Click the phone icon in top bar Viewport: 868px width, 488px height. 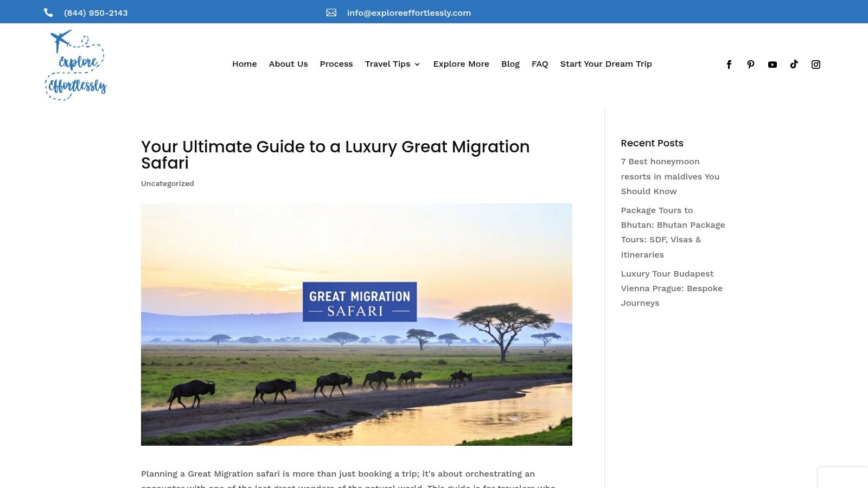point(48,12)
